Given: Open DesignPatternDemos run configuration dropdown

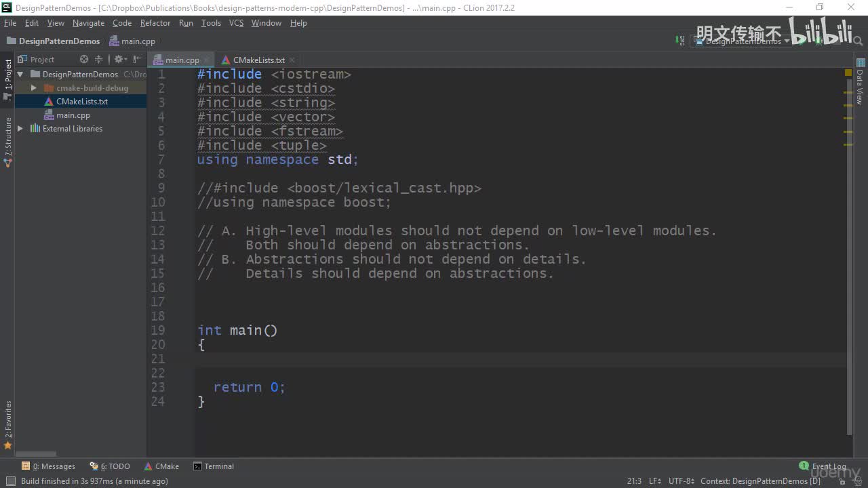Looking at the screenshot, I should [742, 41].
